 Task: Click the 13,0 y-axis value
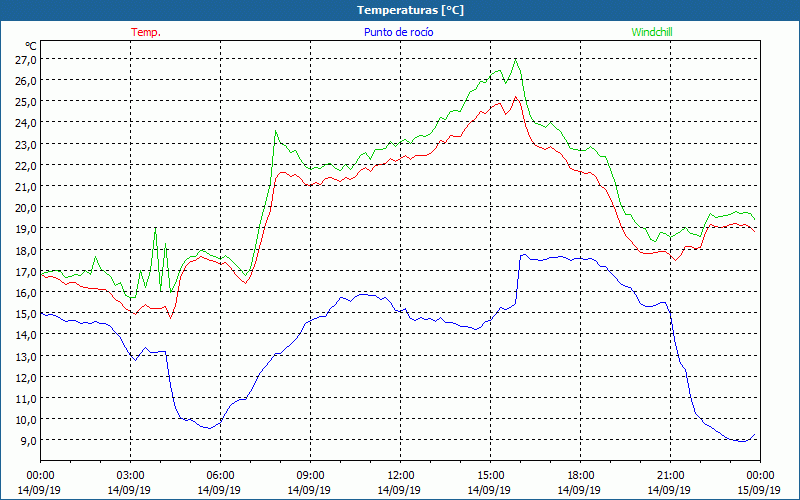pyautogui.click(x=28, y=357)
